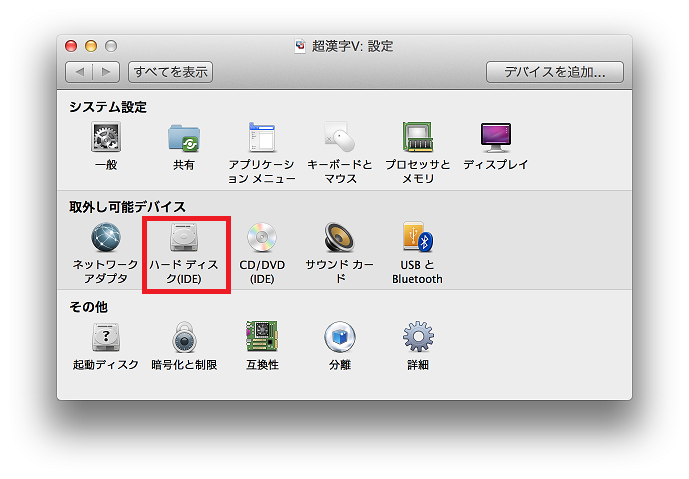Viewport: 689px width, 479px height.
Task: Click the デバイスを追加... button
Action: pos(554,72)
